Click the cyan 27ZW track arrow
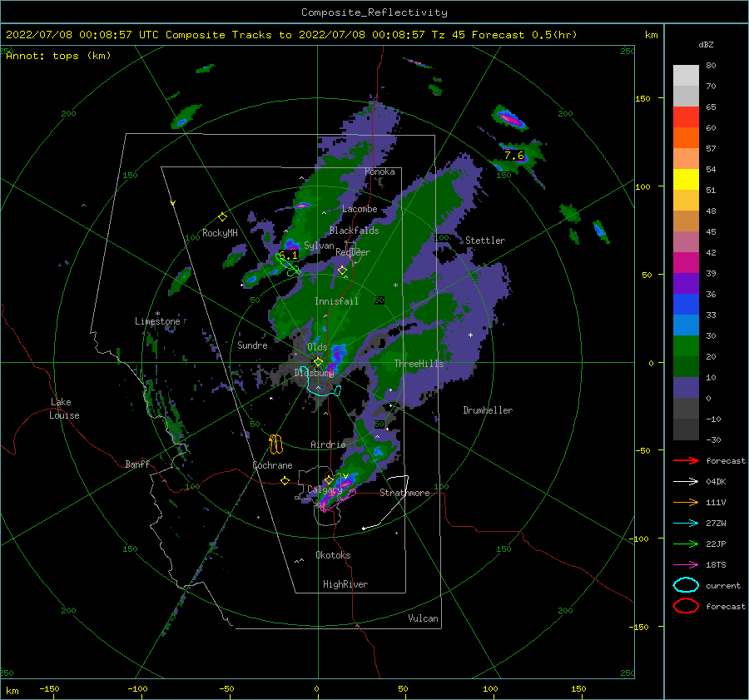 [686, 524]
